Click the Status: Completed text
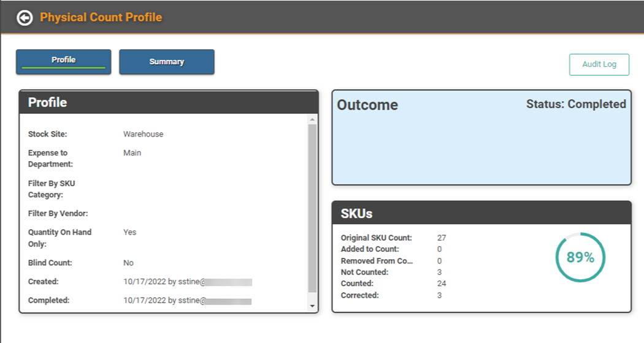644x343 pixels. click(x=575, y=104)
